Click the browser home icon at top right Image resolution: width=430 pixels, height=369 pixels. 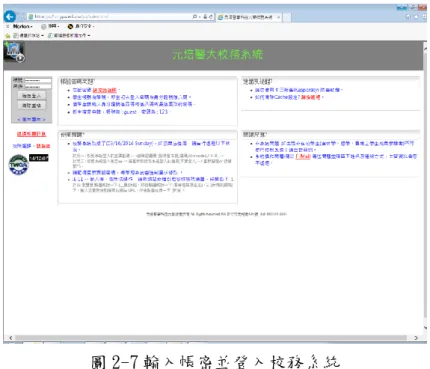(409, 17)
